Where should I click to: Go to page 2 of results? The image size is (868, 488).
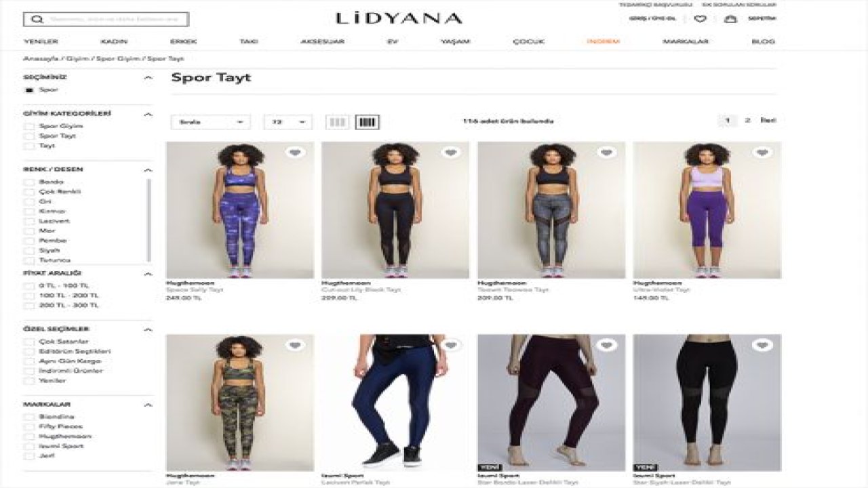tap(747, 121)
